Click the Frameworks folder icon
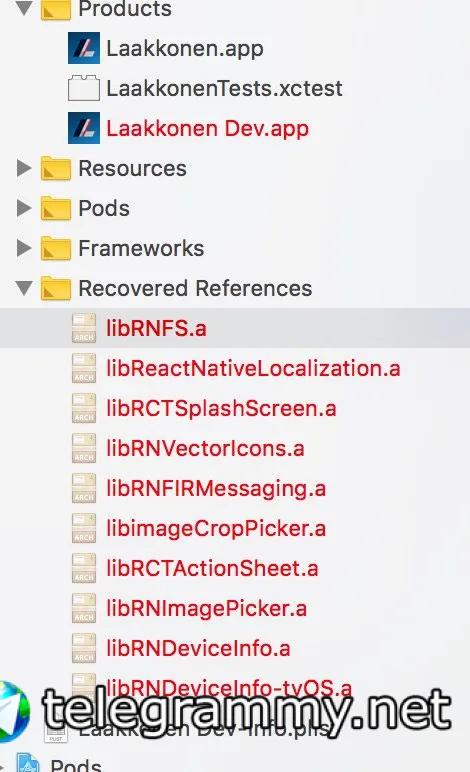The height and width of the screenshot is (772, 470). point(56,248)
